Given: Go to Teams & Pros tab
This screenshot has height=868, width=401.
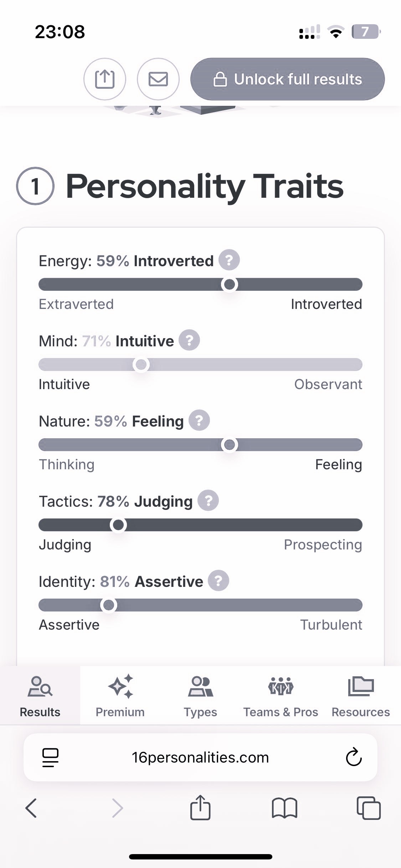Looking at the screenshot, I should [281, 695].
